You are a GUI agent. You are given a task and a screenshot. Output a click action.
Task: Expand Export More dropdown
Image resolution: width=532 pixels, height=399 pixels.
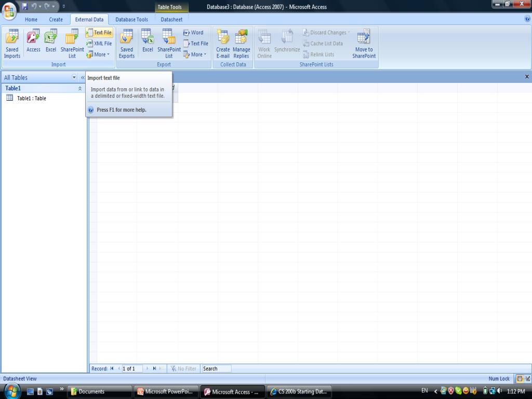(x=195, y=54)
